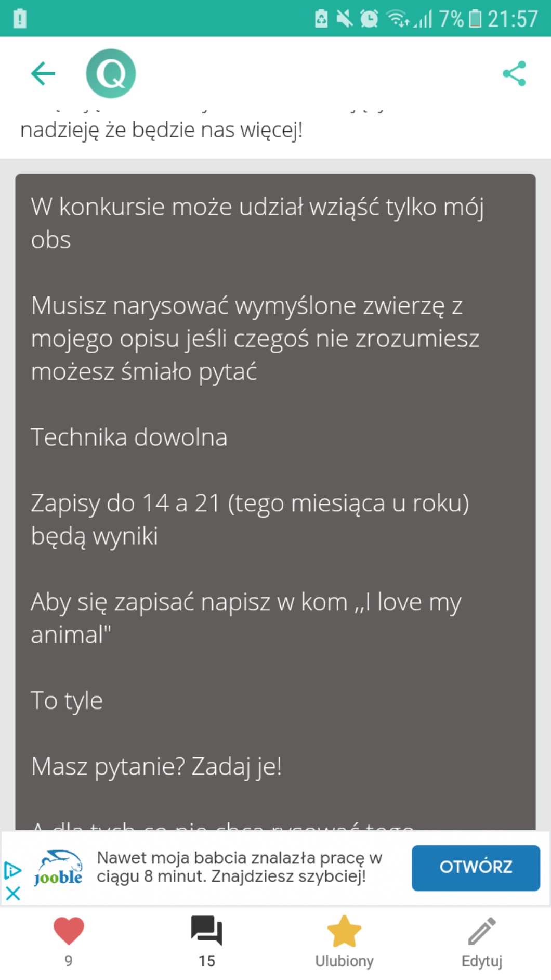Screen dimensions: 551x980
Task: Toggle the Ulubiony star favorite
Action: coord(344,931)
